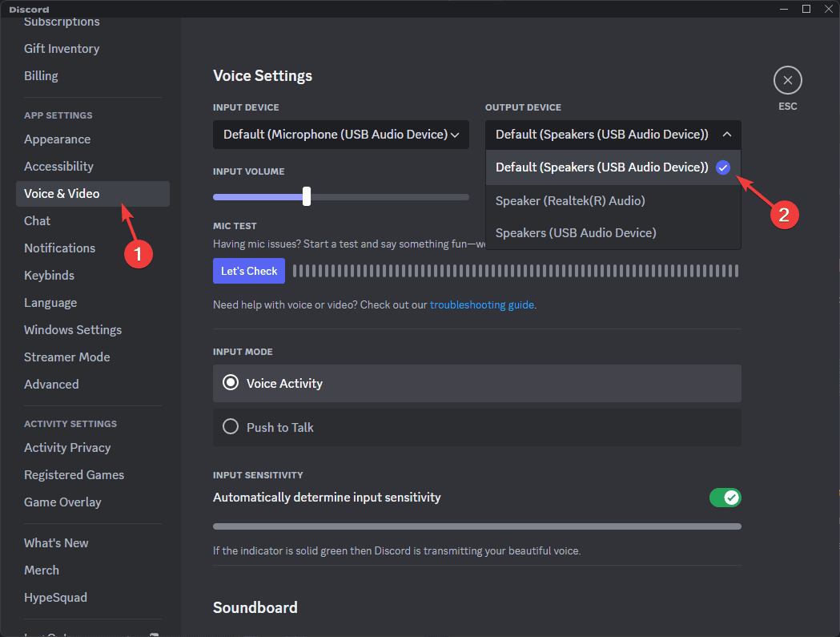The image size is (840, 637).
Task: Click the Log Out icon at sidebar bottom
Action: [x=153, y=633]
